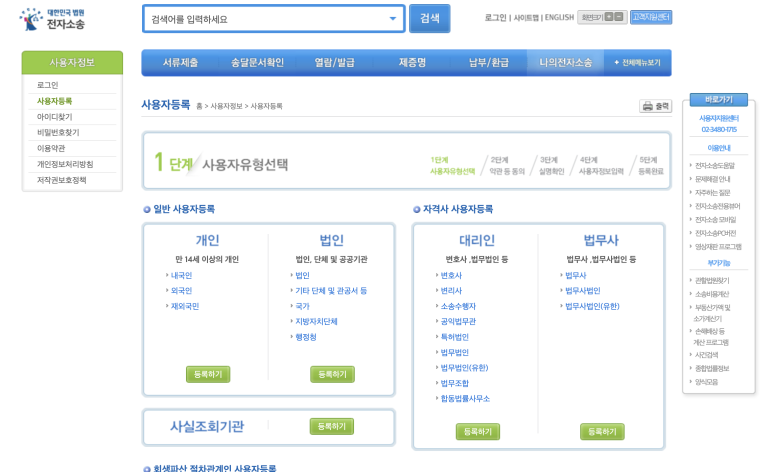Click 합동법률사무소 under 대리인
The width and height of the screenshot is (773, 472).
[x=465, y=398]
